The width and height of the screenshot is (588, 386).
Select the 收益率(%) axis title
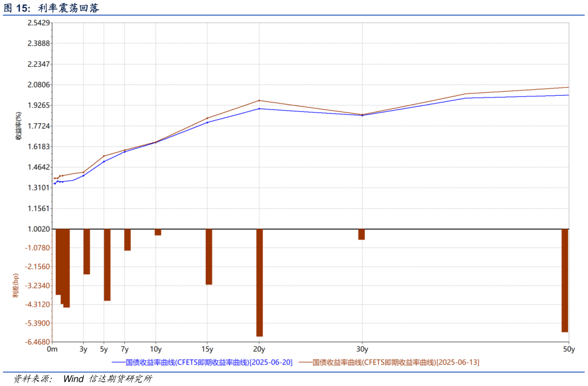click(x=18, y=126)
